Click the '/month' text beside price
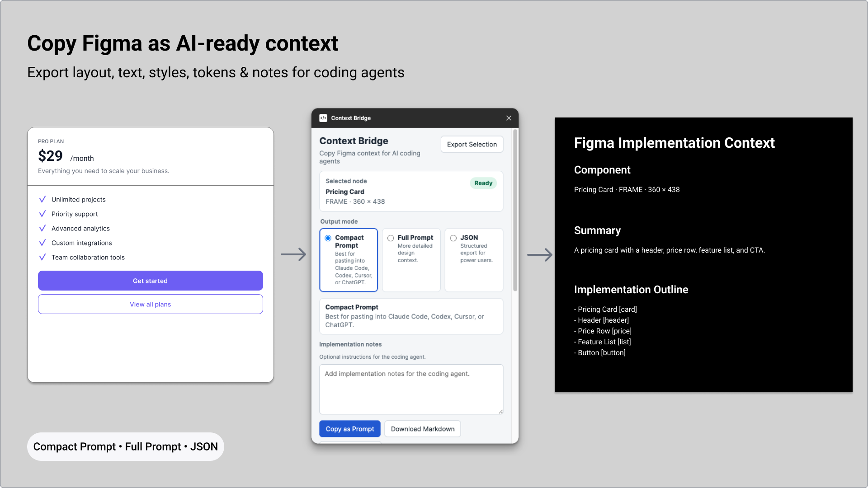Screen dimensions: 868x488 82,158
